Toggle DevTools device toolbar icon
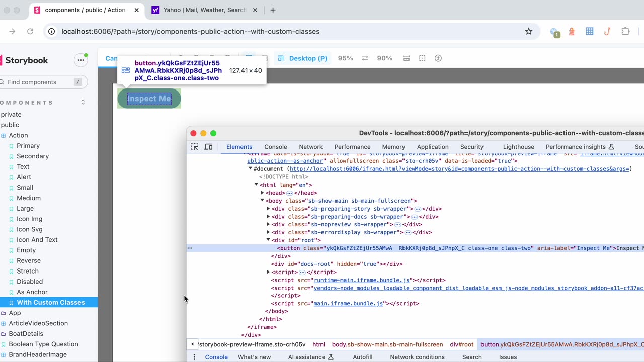The image size is (644, 362). (208, 147)
